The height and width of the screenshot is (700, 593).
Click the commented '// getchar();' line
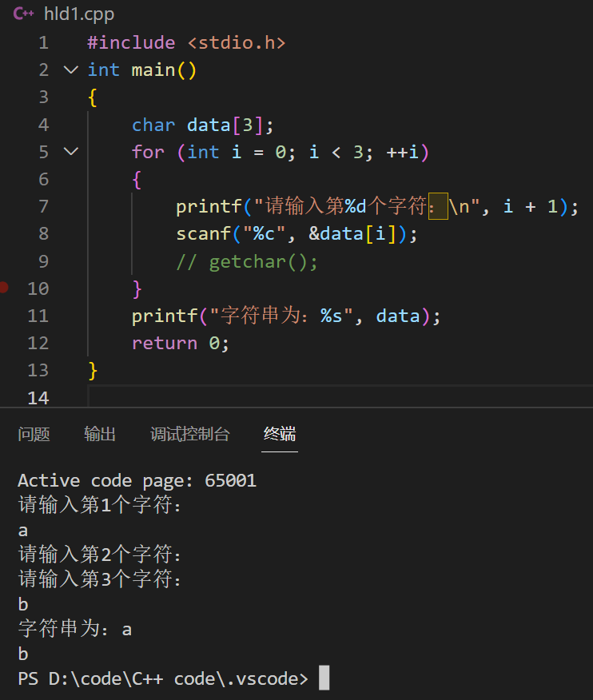pyautogui.click(x=247, y=261)
